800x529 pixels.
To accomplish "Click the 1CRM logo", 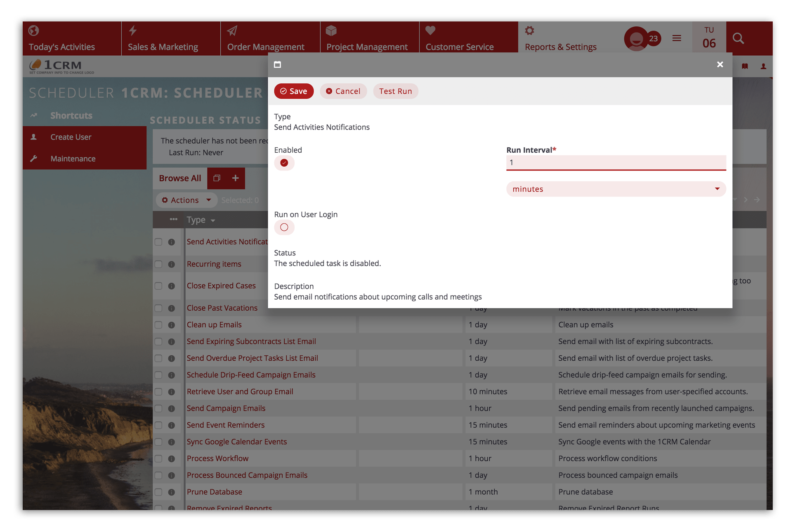I will tap(55, 67).
